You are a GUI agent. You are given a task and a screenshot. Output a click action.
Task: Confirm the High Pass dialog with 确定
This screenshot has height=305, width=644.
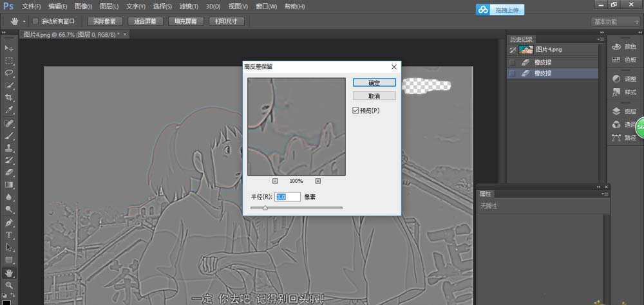pyautogui.click(x=374, y=83)
